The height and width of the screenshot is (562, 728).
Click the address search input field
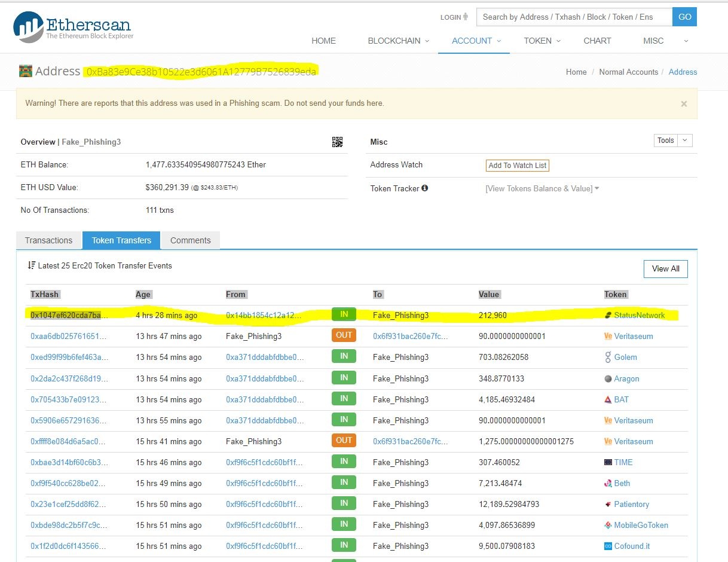pyautogui.click(x=574, y=17)
